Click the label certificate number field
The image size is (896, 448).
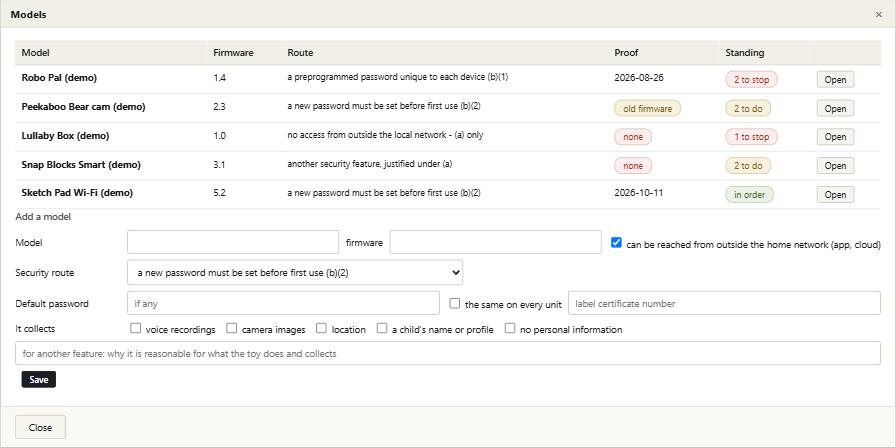724,303
